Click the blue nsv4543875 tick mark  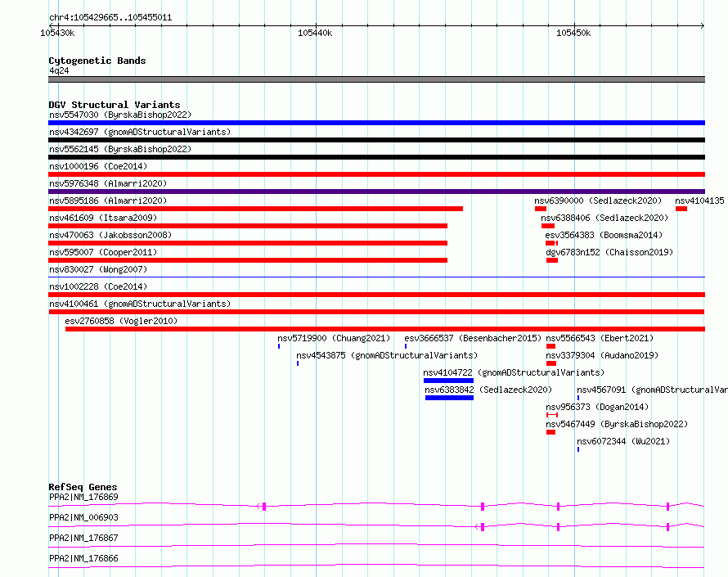click(x=298, y=363)
